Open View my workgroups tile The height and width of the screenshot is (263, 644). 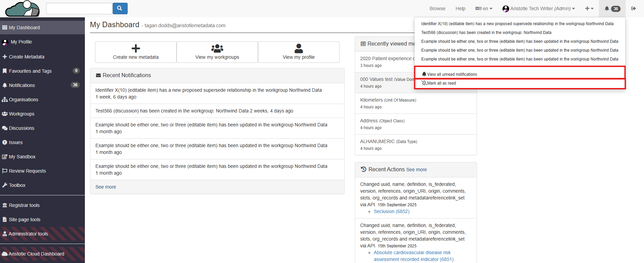click(x=217, y=52)
